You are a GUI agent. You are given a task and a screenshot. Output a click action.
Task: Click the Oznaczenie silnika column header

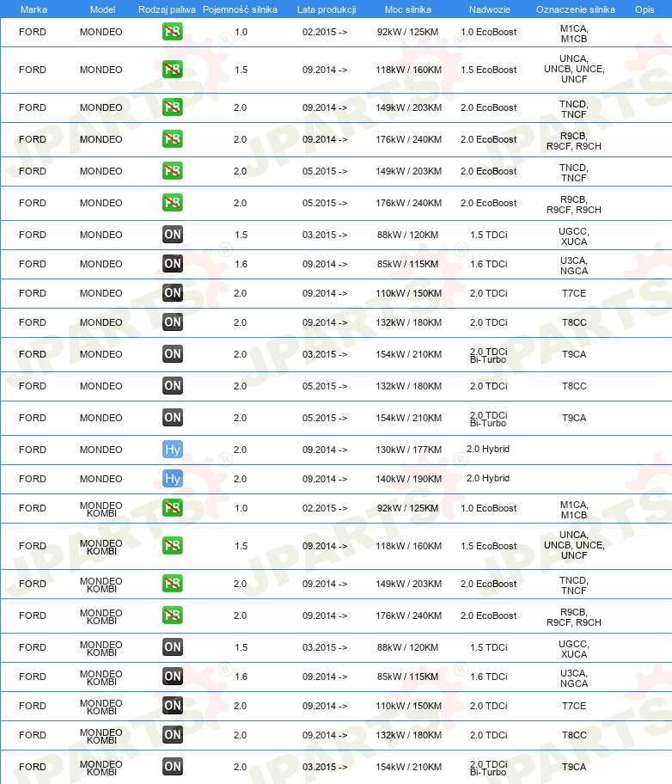[x=576, y=9]
